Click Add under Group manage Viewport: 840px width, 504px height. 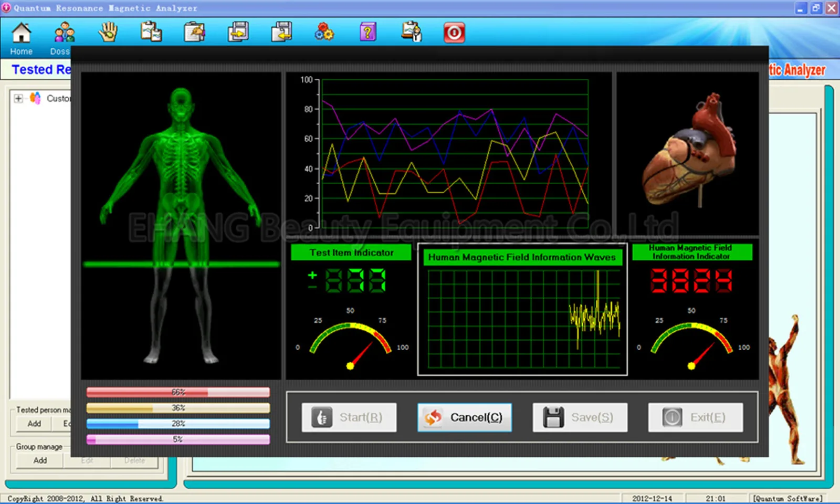[40, 460]
